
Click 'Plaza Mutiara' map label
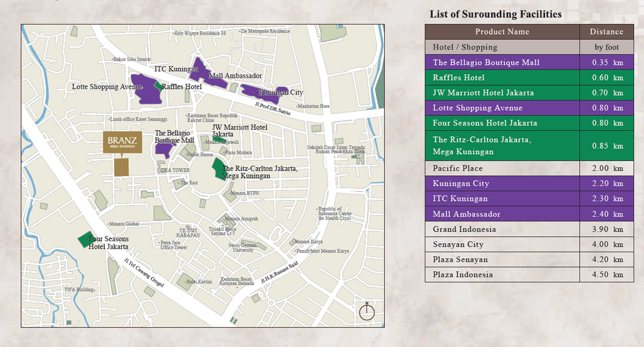coord(238,153)
